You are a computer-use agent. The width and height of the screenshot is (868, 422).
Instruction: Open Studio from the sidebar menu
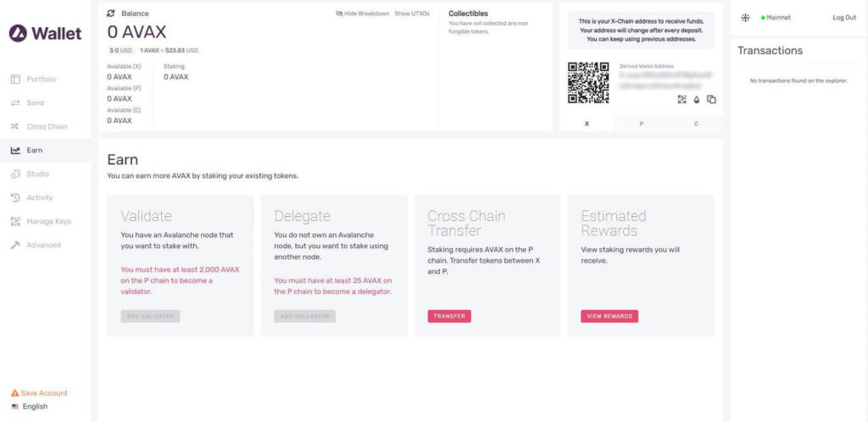coord(46,175)
